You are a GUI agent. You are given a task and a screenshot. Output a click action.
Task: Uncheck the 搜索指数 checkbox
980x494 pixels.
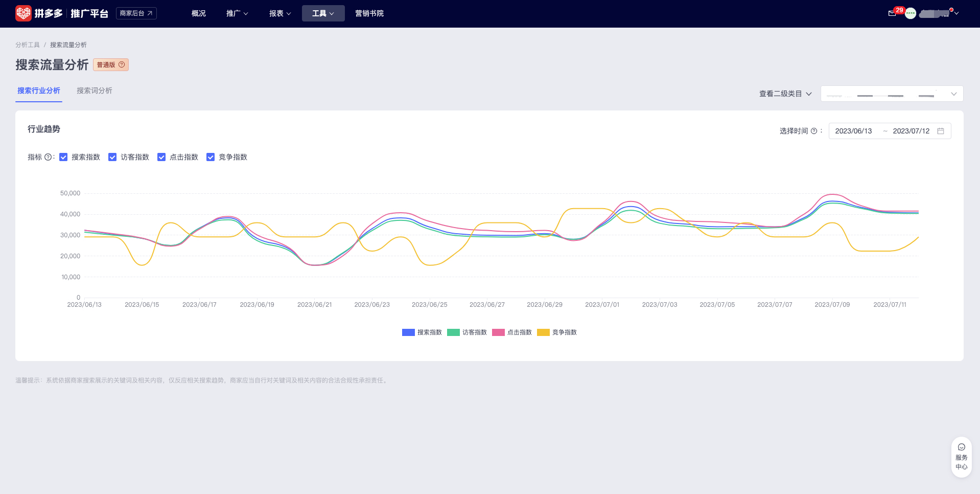[x=63, y=157]
